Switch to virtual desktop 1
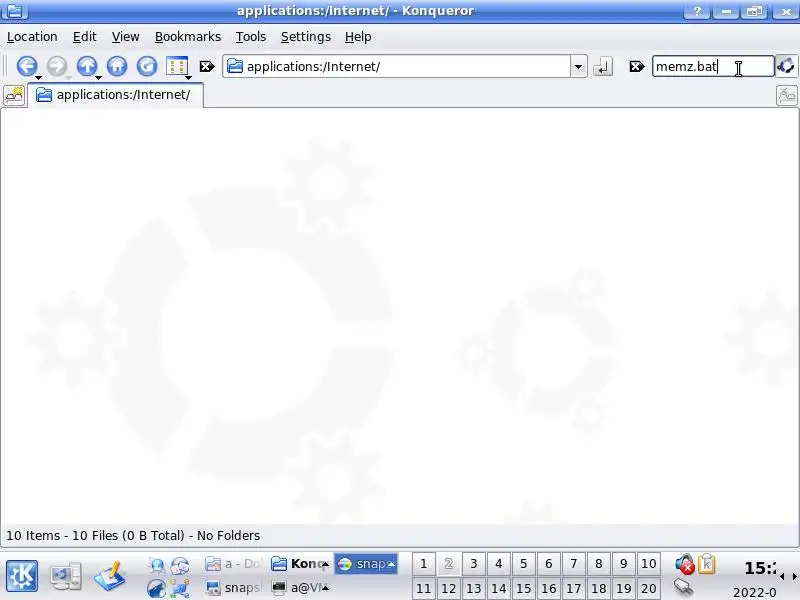The height and width of the screenshot is (600, 800). click(x=423, y=564)
